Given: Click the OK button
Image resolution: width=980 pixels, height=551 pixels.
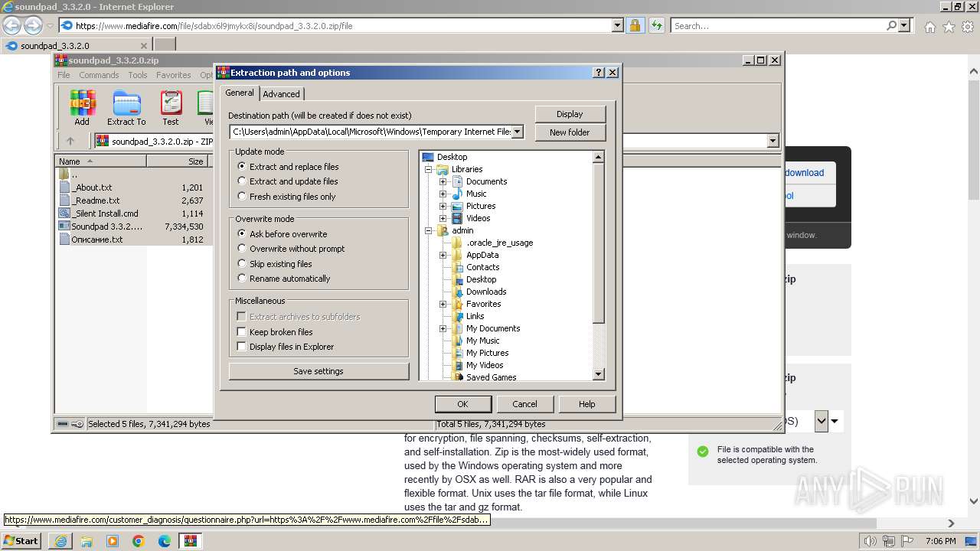Looking at the screenshot, I should coord(462,404).
